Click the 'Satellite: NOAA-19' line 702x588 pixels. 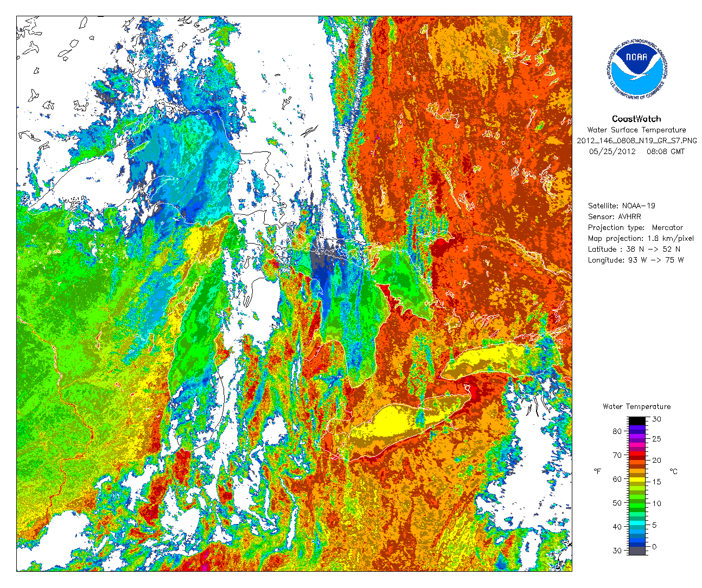622,206
